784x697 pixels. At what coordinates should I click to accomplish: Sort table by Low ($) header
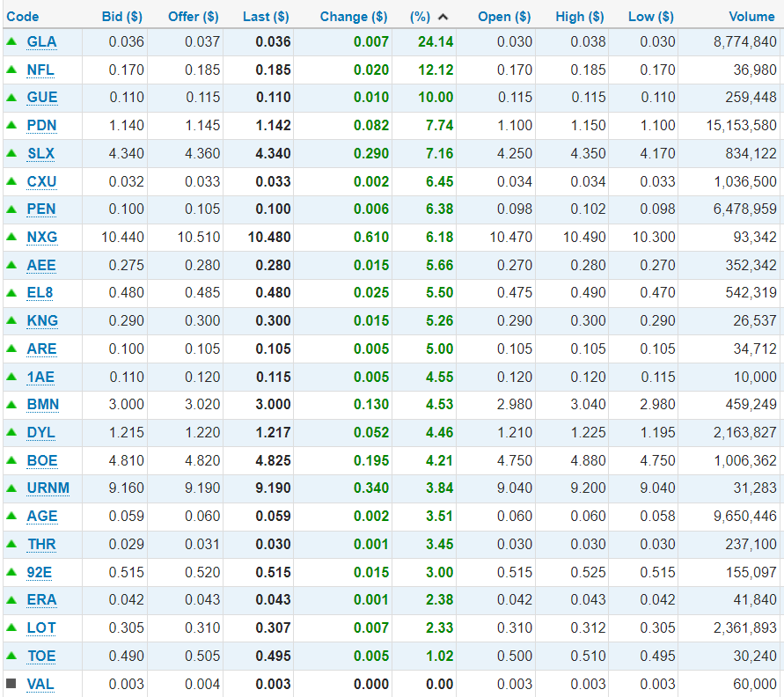(651, 17)
